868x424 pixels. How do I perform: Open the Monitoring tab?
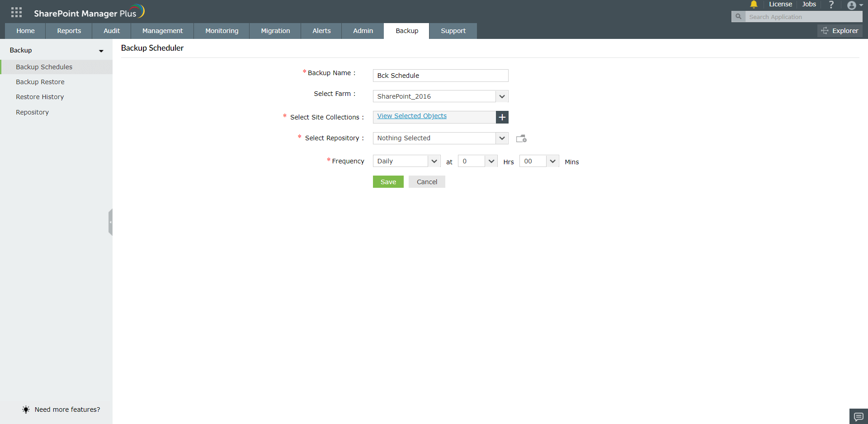(222, 31)
